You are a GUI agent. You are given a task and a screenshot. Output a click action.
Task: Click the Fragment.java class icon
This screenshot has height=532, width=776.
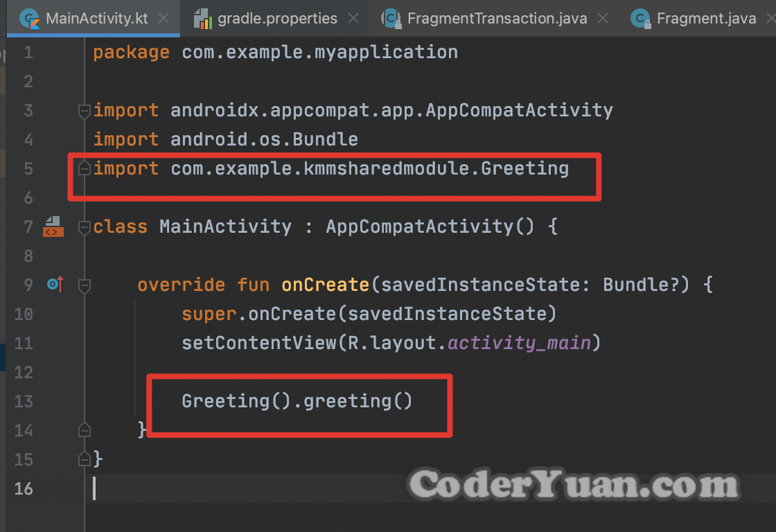(640, 19)
